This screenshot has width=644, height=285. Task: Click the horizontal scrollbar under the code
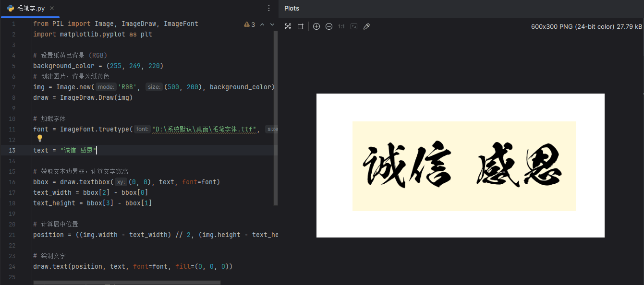[x=127, y=283]
